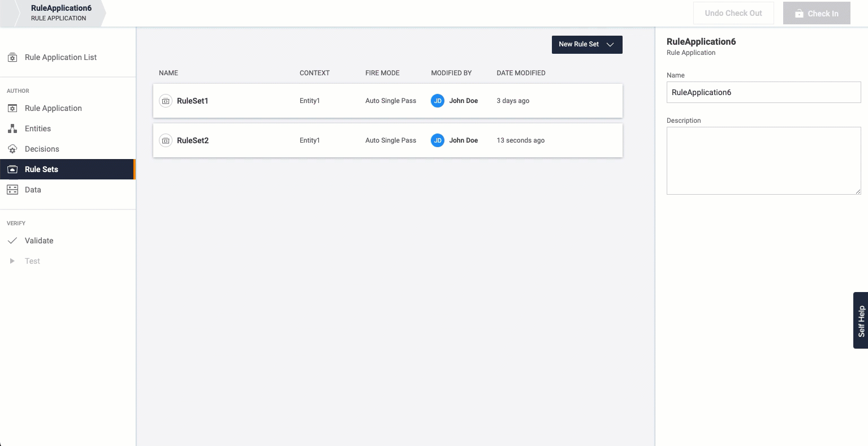Click John Doe avatar in RuleSet2 row
The image size is (868, 446).
438,140
